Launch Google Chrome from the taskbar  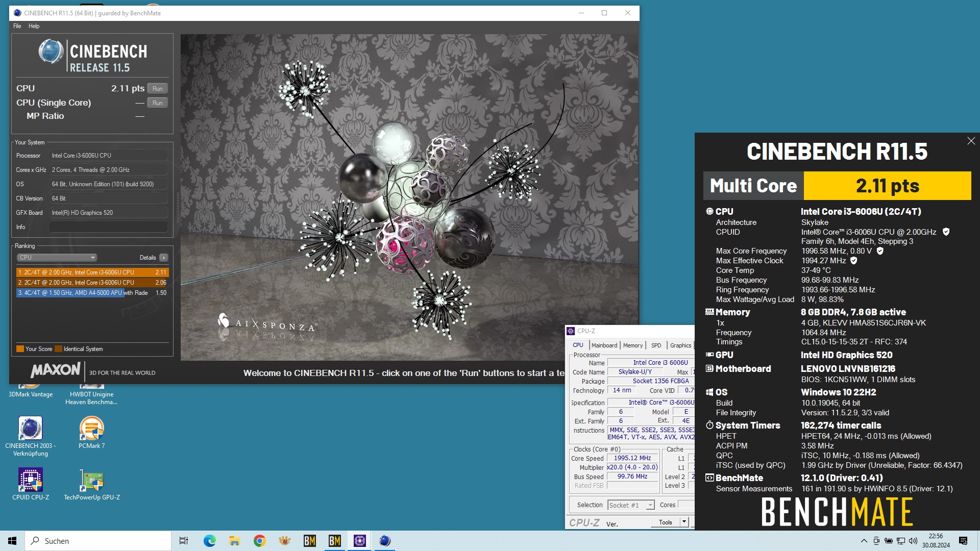[259, 541]
